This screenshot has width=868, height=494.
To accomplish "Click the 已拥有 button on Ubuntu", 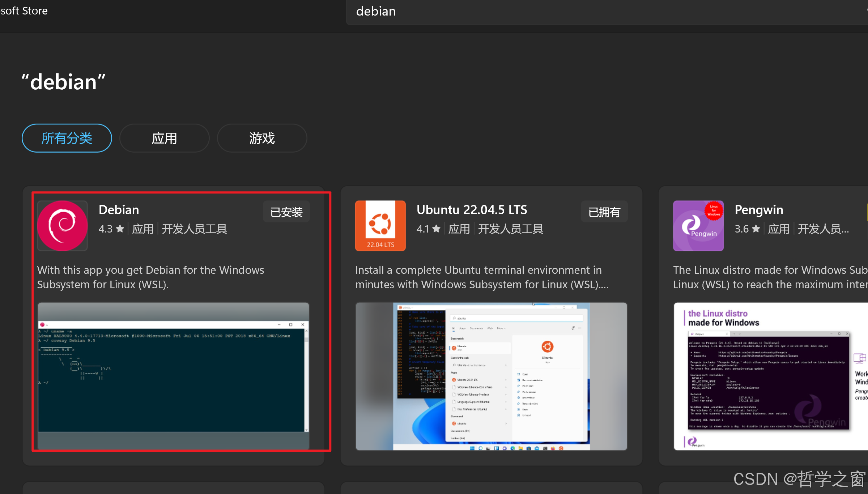I will (x=604, y=212).
